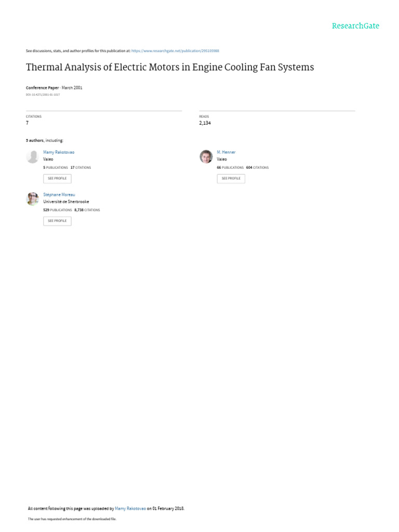Click the 5 authors including label

tap(45, 140)
